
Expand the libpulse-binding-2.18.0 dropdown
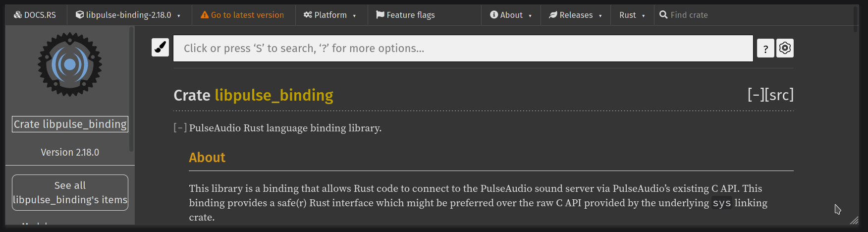pos(128,15)
